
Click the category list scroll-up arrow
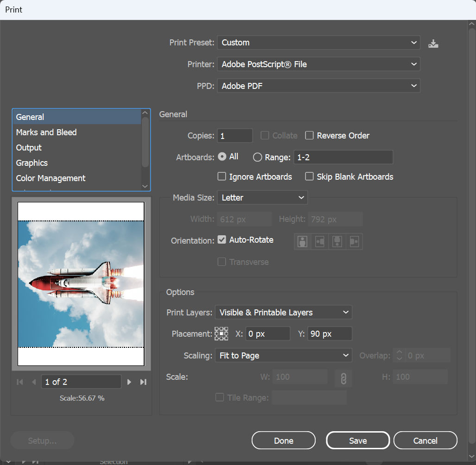tap(145, 113)
